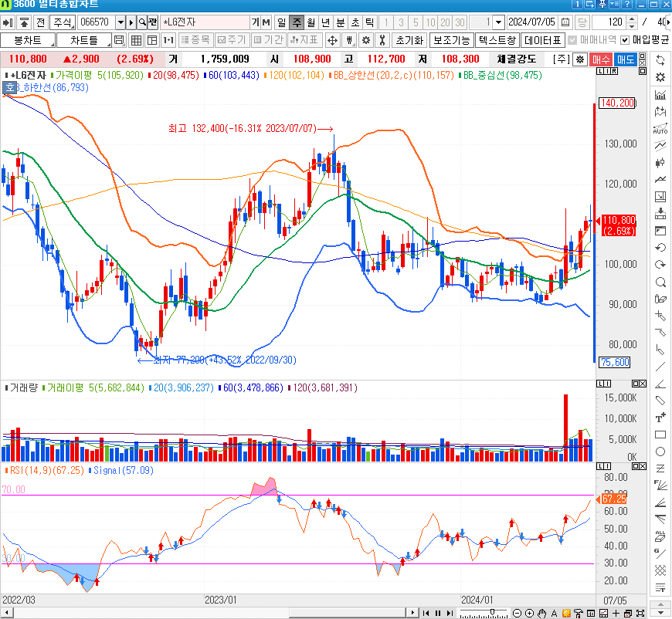Viewport: 672px width, 619px height.
Task: Expand the 차트틀 template dropdown
Action: pos(84,40)
